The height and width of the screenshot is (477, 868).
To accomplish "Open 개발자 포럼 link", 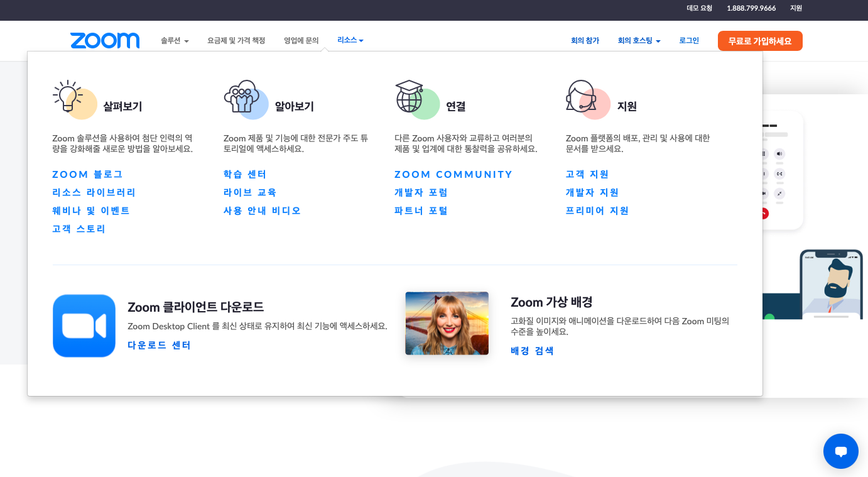I will pos(421,192).
